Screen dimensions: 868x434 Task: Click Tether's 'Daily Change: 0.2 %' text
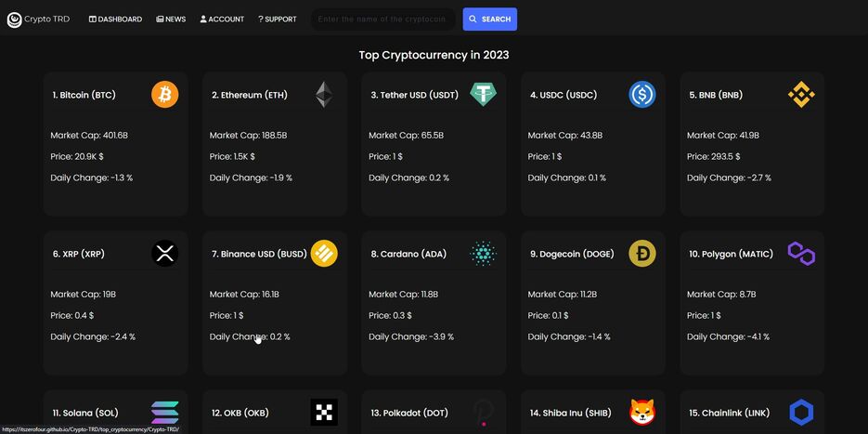(x=409, y=178)
